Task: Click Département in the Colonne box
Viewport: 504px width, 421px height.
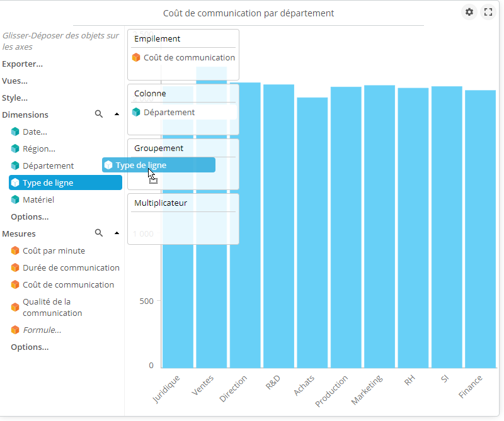Action: tap(169, 113)
